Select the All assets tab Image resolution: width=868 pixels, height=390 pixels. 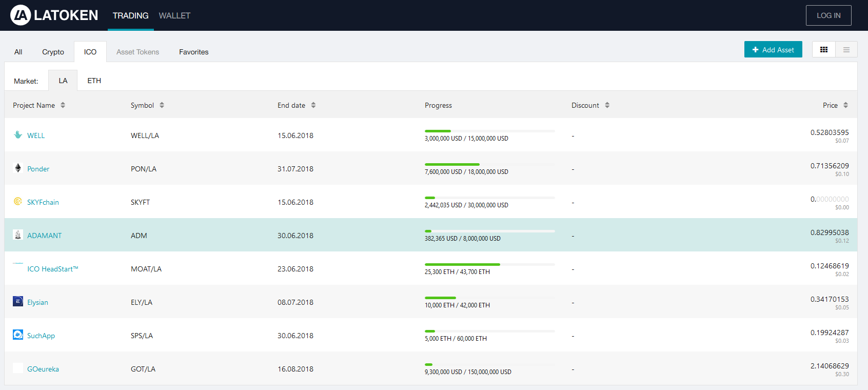(18, 52)
